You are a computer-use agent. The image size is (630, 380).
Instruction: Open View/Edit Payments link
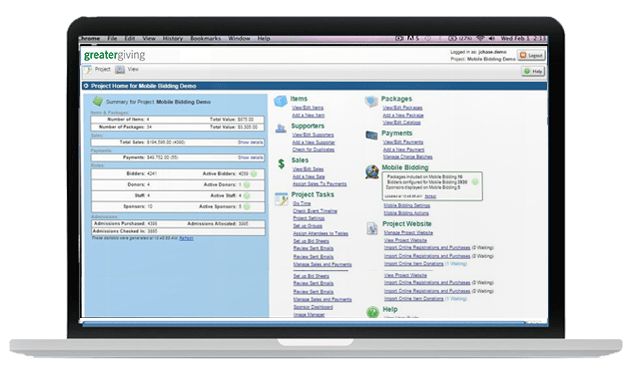tap(403, 142)
